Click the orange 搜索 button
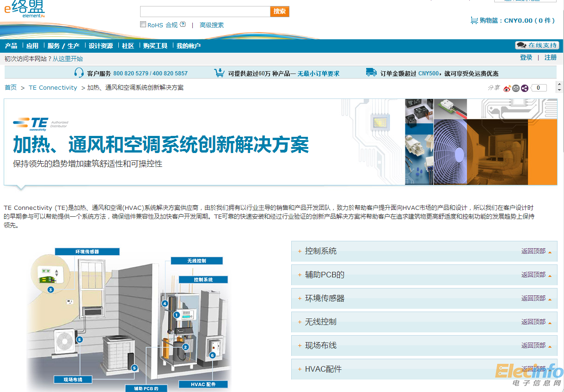This screenshot has width=564, height=392. (280, 12)
